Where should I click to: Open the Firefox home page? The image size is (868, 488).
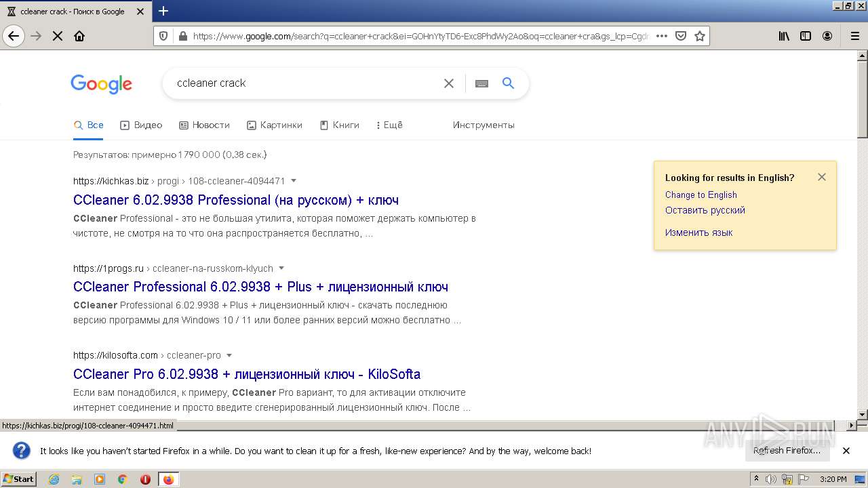pos(79,36)
